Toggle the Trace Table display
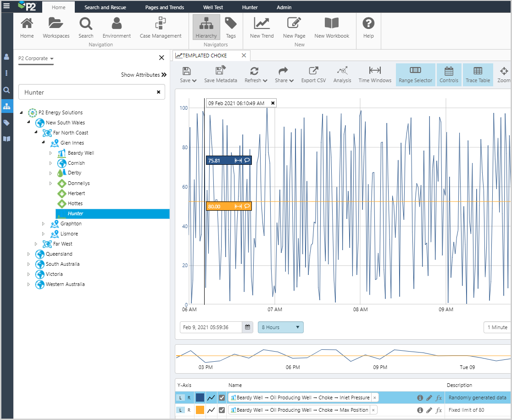Image resolution: width=512 pixels, height=420 pixels. 478,75
